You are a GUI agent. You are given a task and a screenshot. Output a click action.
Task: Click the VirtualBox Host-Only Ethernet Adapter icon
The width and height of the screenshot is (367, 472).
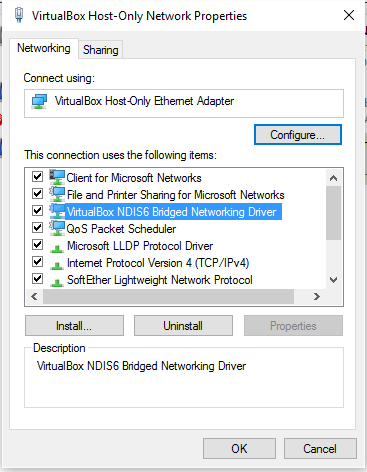click(x=39, y=101)
